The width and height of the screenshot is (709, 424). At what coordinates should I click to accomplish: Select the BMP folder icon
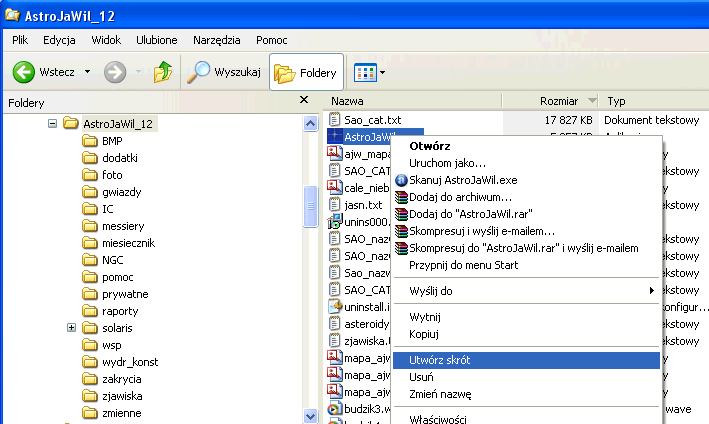pyautogui.click(x=90, y=141)
